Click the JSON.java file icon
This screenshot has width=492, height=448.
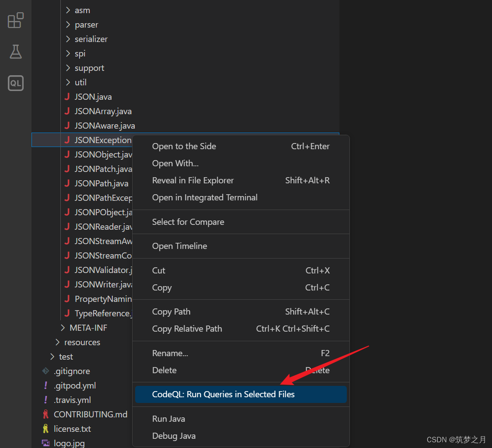67,97
